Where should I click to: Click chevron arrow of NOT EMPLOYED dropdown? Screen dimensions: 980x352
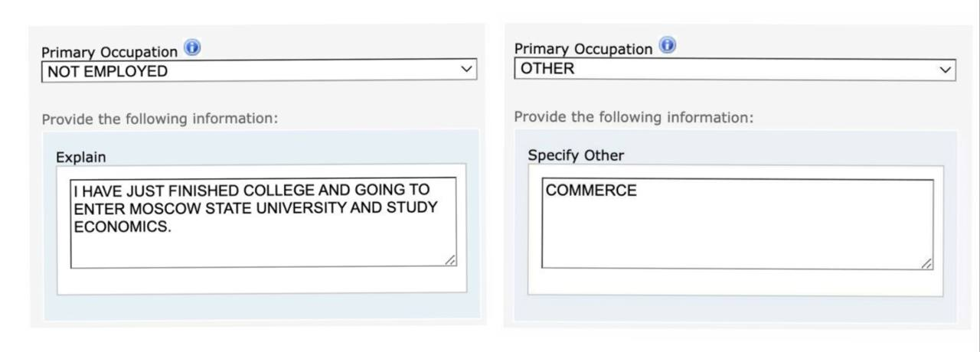click(465, 70)
